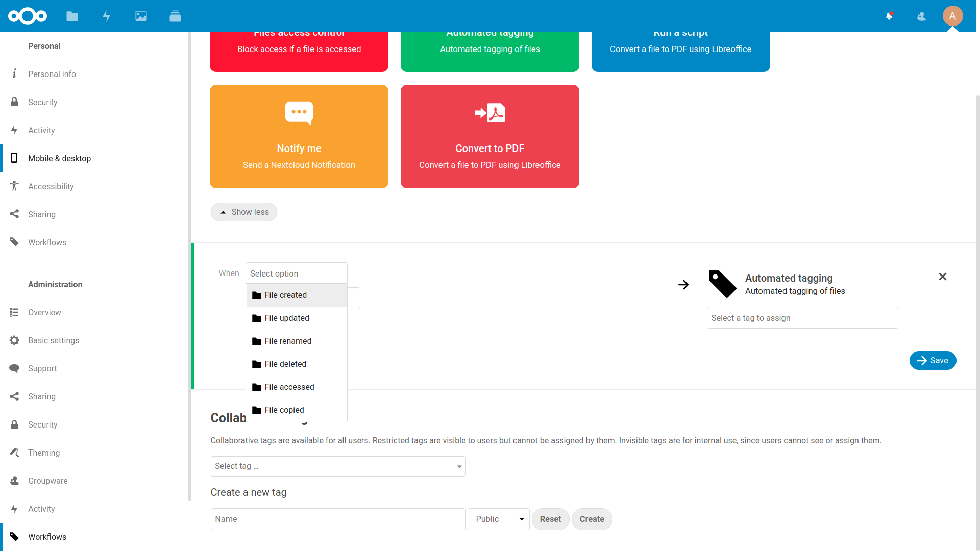Collapse the workflow cards with Show less
This screenshot has width=980, height=551.
[243, 212]
